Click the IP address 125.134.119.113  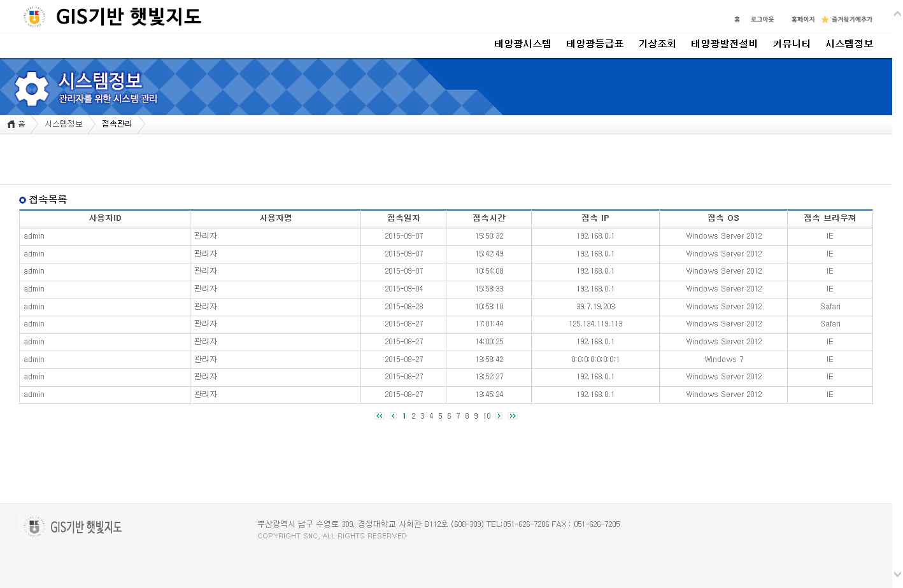point(595,324)
